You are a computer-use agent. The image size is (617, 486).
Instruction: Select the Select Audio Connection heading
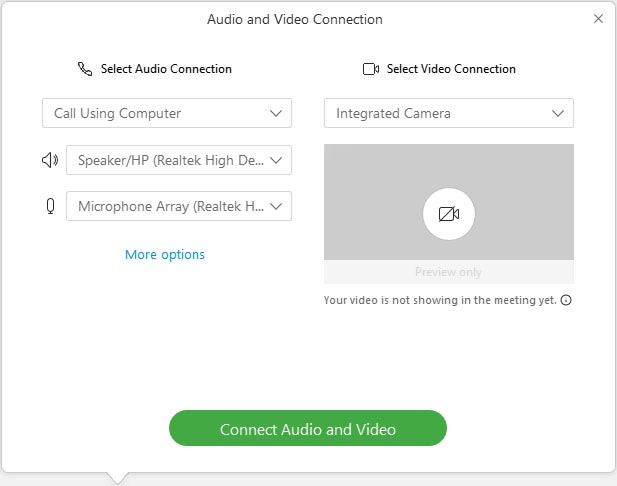click(x=166, y=69)
